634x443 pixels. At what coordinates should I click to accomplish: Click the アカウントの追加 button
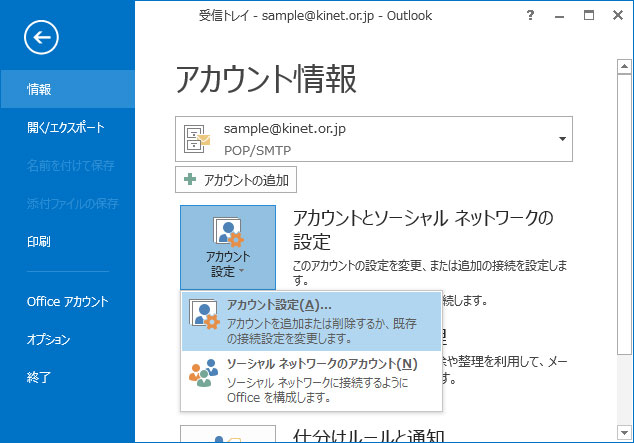(236, 180)
